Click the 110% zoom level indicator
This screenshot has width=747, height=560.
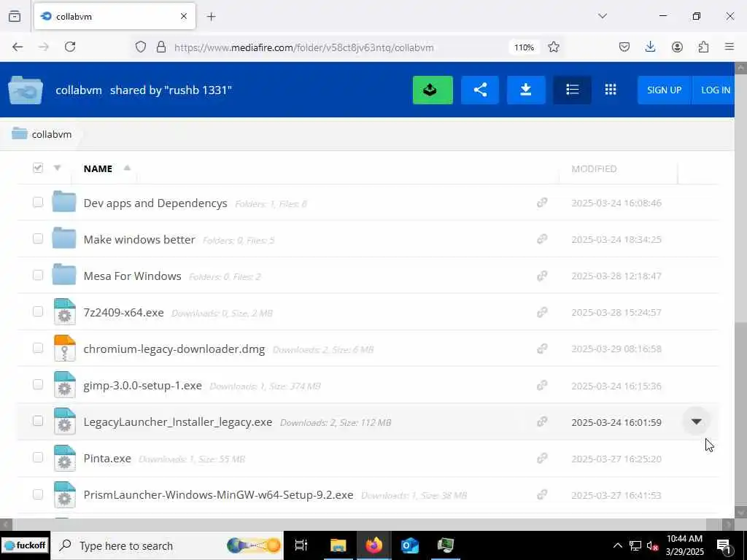click(x=524, y=47)
